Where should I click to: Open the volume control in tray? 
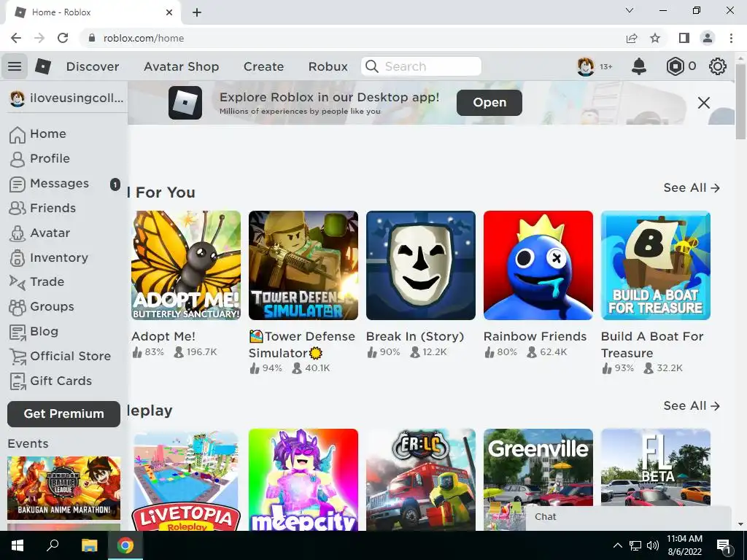coord(653,545)
